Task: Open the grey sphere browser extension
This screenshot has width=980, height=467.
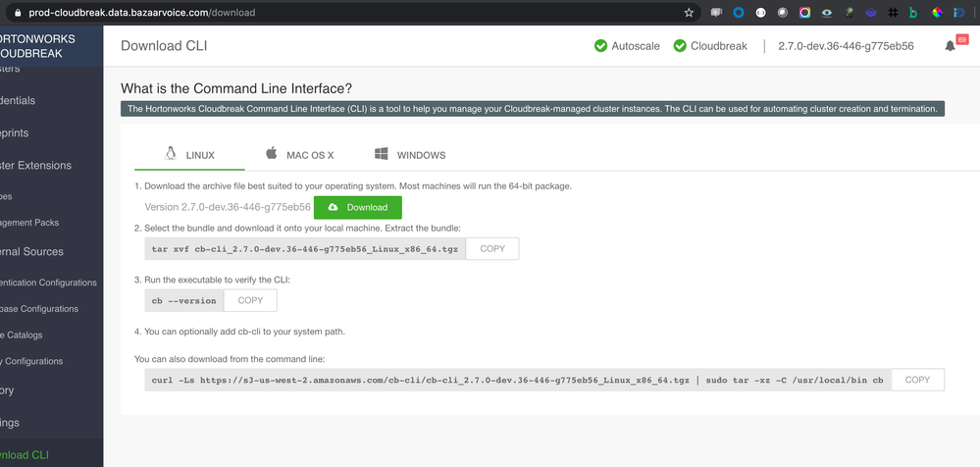Action: click(x=783, y=13)
